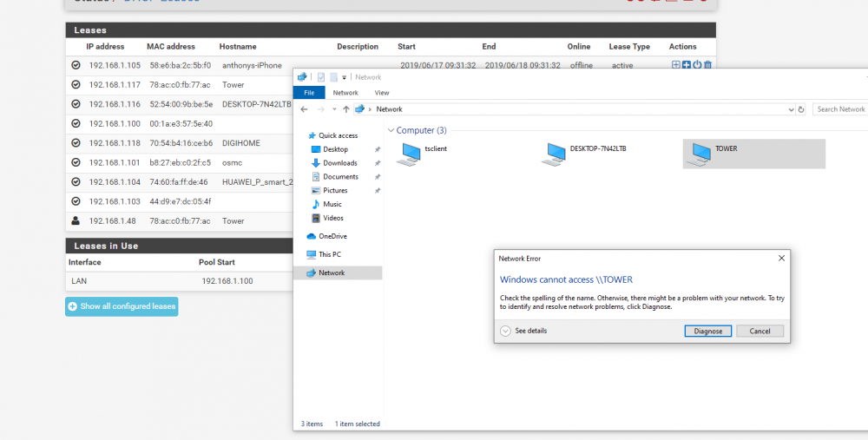Click the osmc hostname cell
The image size is (868, 440).
(232, 162)
